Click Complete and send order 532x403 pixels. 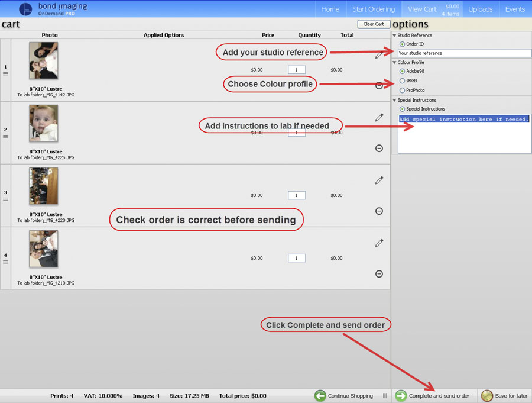click(433, 396)
